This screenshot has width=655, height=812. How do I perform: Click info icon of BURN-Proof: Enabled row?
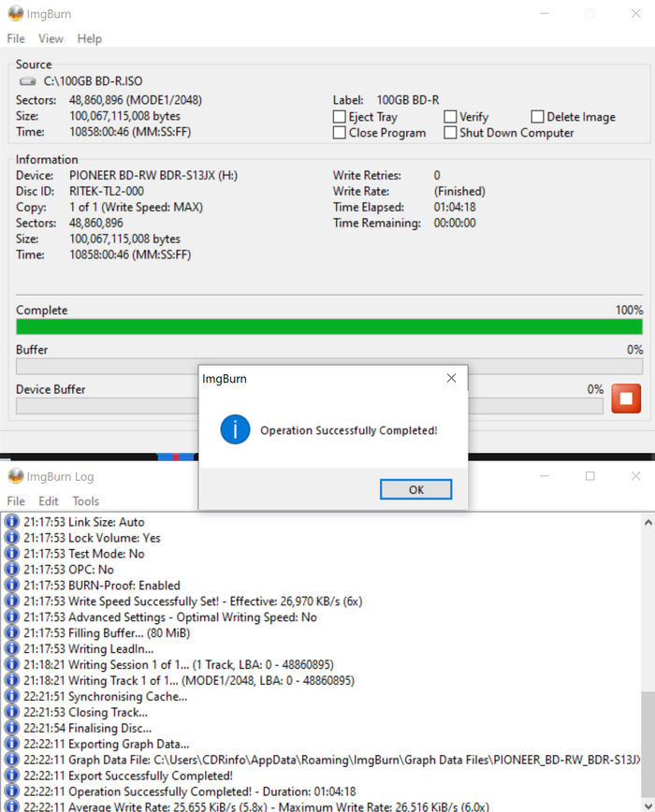11,586
